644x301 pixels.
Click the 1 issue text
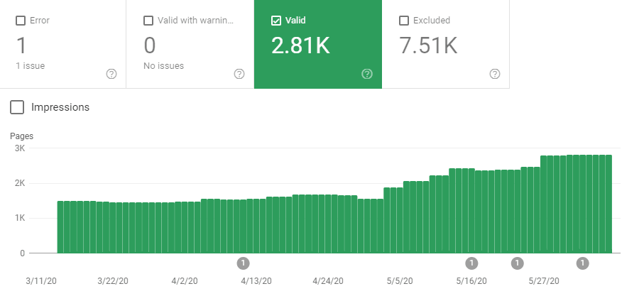coord(31,66)
